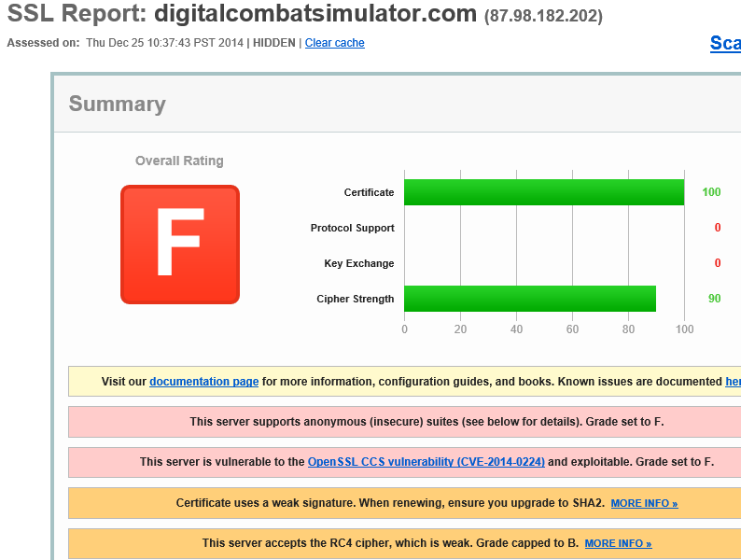Click the 'Assessed on:' label
Screen dimensions: 741x560
[x=43, y=43]
